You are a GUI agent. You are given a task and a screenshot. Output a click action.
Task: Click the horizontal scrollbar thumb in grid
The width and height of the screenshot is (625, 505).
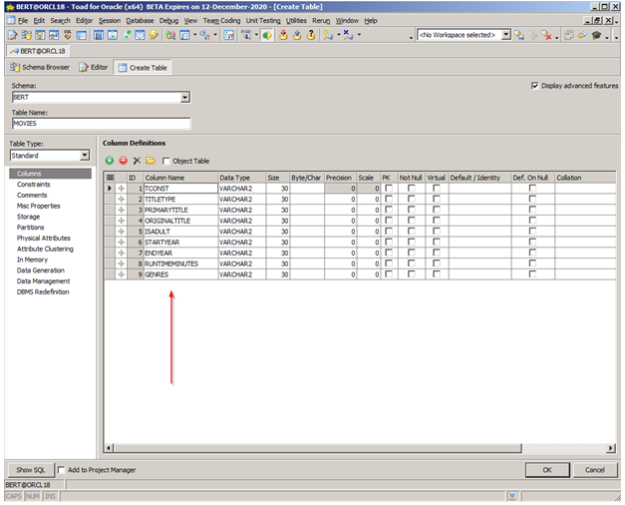[x=318, y=448]
